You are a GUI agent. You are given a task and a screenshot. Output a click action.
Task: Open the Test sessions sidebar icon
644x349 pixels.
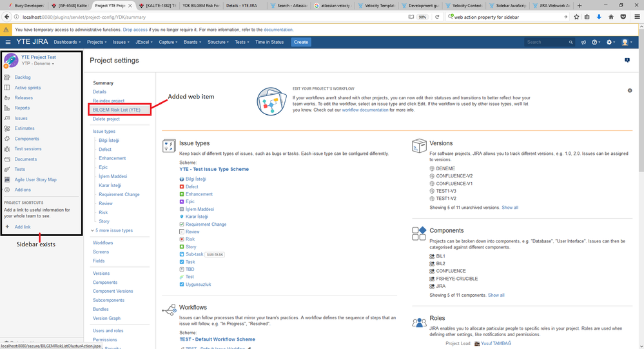pyautogui.click(x=7, y=149)
